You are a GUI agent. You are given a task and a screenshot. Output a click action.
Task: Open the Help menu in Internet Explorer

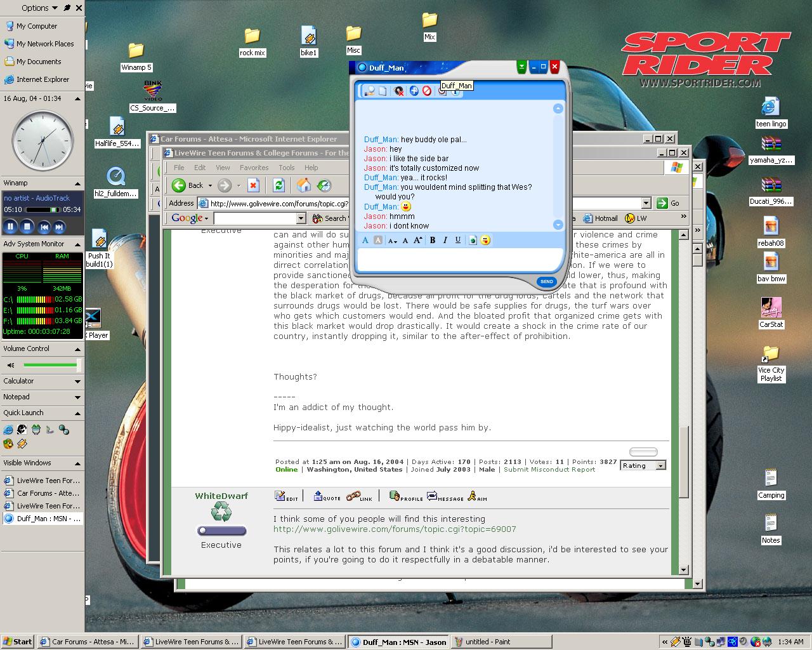pyautogui.click(x=311, y=168)
